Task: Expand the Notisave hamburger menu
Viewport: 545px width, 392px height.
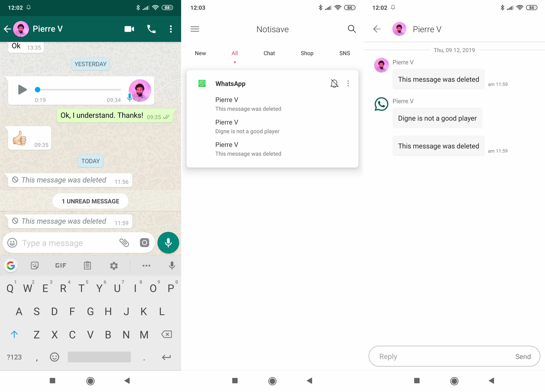Action: tap(195, 29)
